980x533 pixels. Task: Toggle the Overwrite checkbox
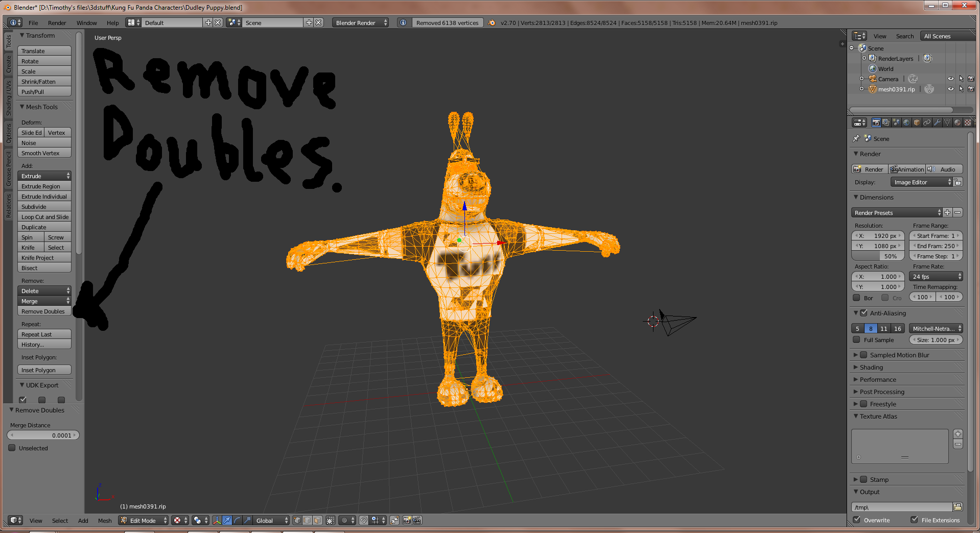(x=857, y=520)
